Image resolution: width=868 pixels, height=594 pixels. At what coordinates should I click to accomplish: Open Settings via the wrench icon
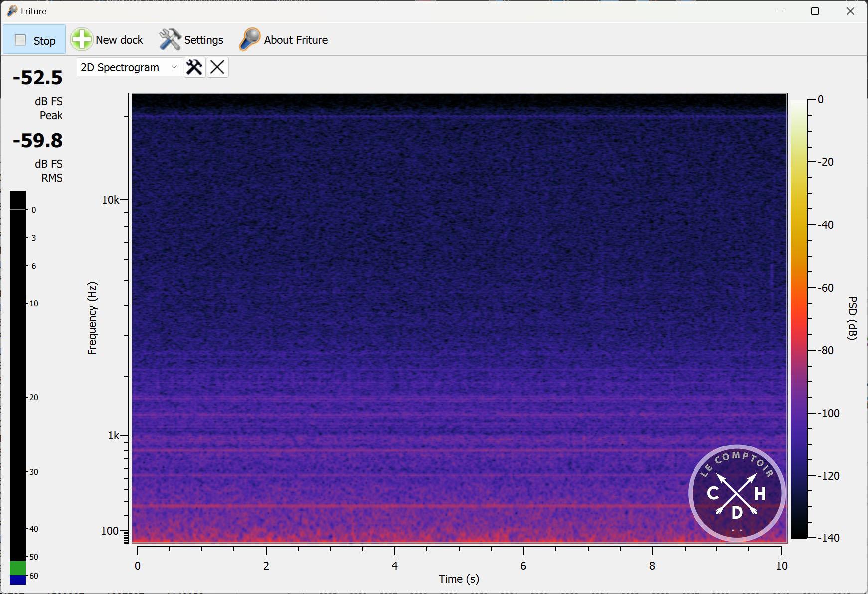coord(170,40)
